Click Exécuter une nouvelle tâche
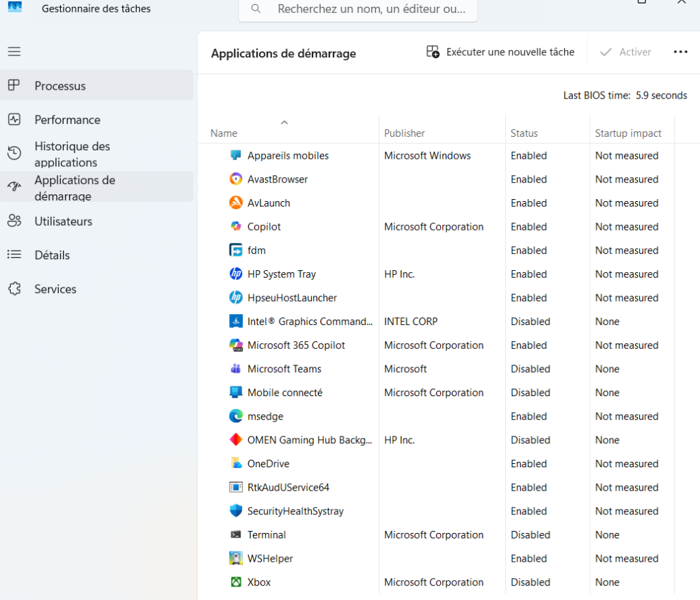 coord(500,52)
